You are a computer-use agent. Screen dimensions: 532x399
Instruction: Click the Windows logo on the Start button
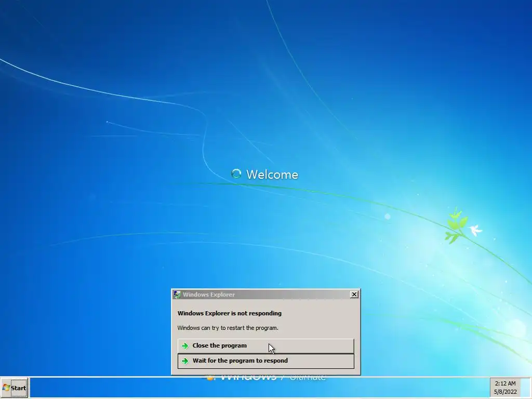pyautogui.click(x=6, y=388)
